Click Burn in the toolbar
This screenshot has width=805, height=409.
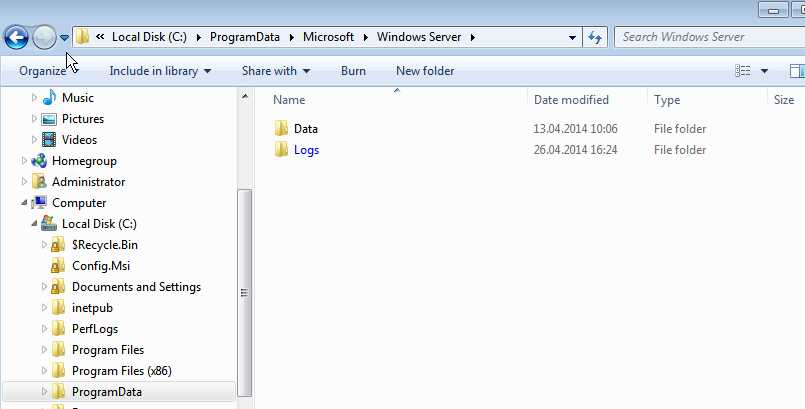tap(353, 71)
